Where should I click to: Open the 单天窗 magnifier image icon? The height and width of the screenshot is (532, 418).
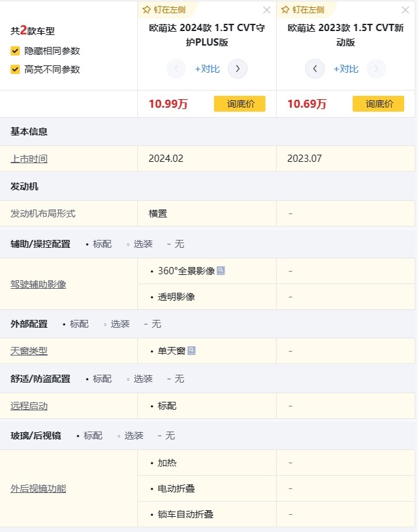(192, 350)
